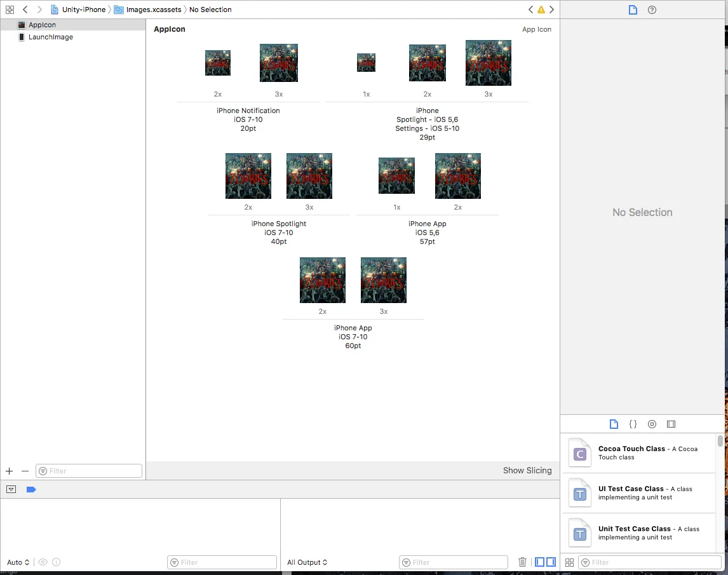
Task: Go back with the left arrow
Action: pyautogui.click(x=25, y=10)
